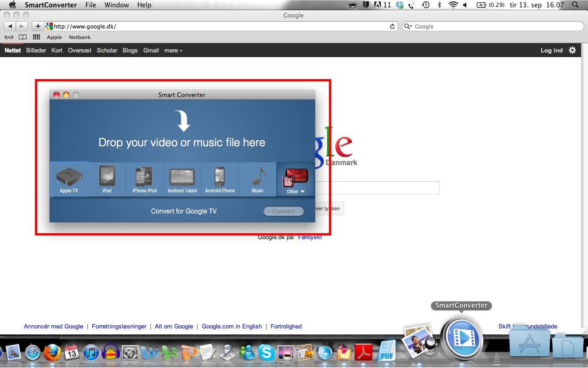
Task: Show Top Sites grid
Action: [x=37, y=37]
